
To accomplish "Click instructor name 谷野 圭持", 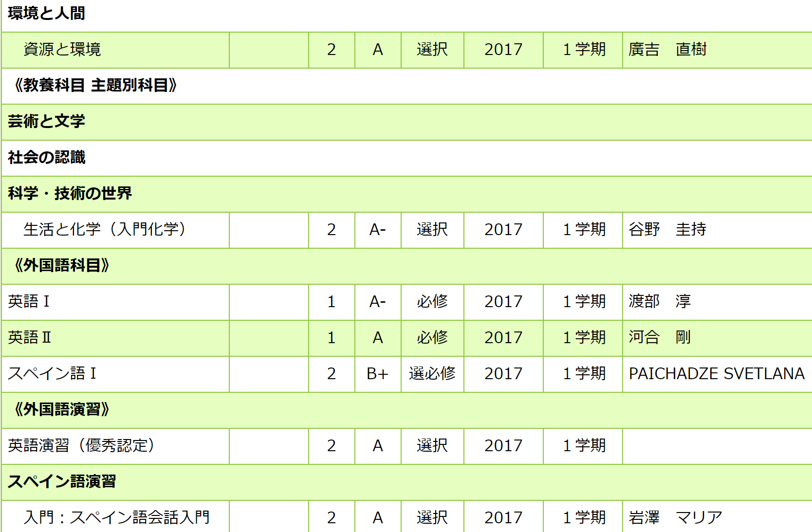I will point(667,229).
